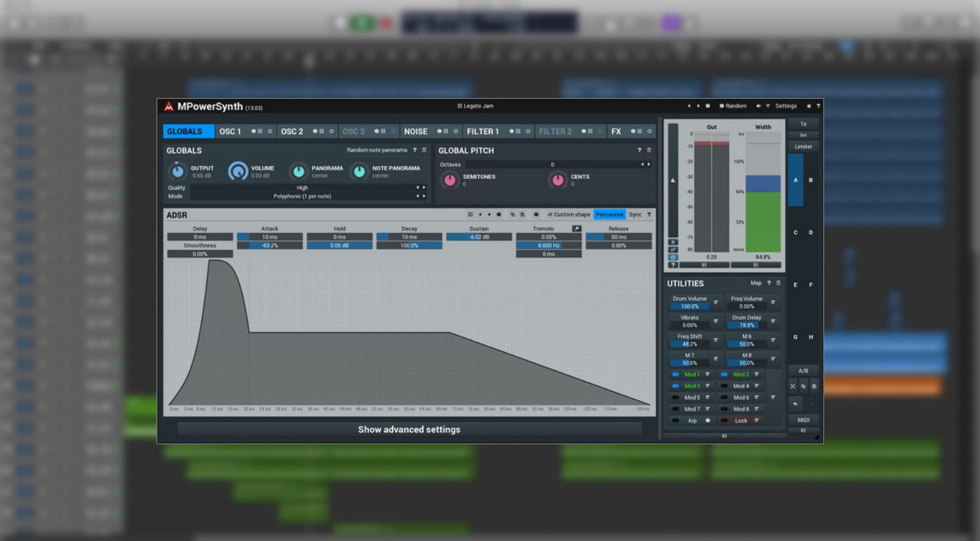This screenshot has width=980, height=541.
Task: Open the Freq Volume menu icon
Action: coord(773,302)
